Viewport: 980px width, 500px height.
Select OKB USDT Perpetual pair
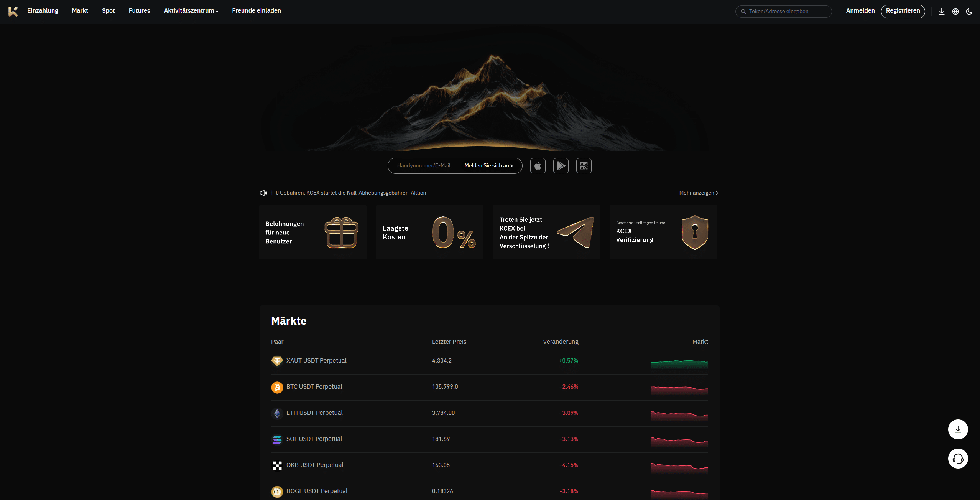tap(315, 465)
